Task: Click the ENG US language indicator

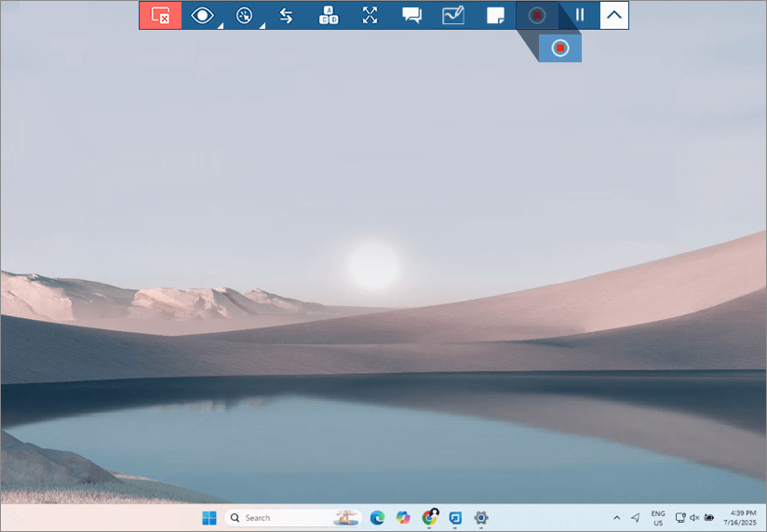Action: (x=658, y=518)
